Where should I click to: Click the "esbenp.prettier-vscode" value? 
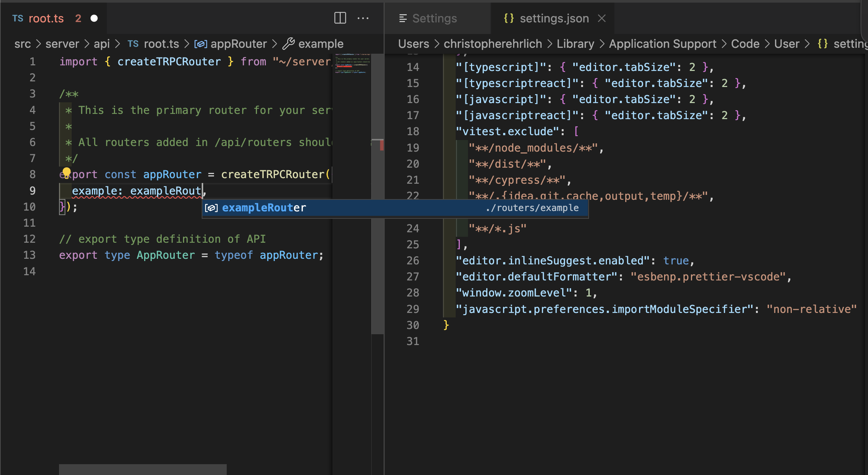coord(708,277)
